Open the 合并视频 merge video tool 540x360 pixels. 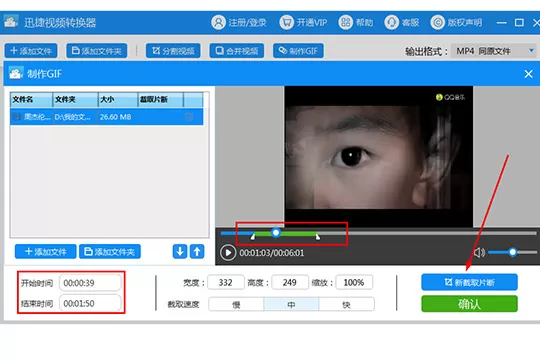pyautogui.click(x=237, y=51)
